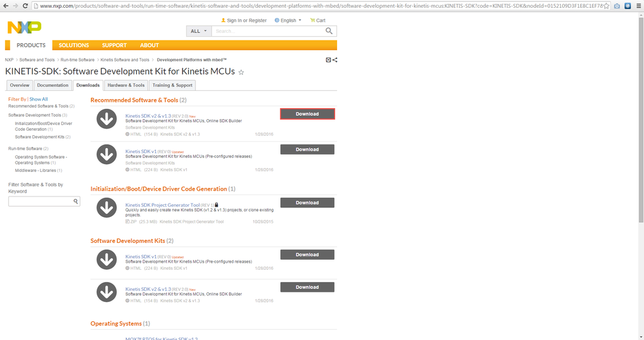Viewport: 644px width, 340px height.
Task: Click the Cart icon link
Action: 317,20
